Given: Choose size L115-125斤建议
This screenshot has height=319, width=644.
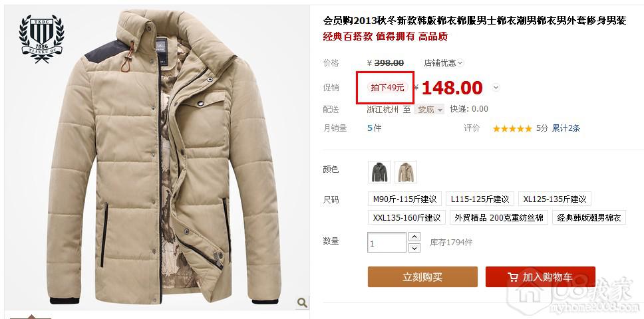Looking at the screenshot, I should click(480, 199).
